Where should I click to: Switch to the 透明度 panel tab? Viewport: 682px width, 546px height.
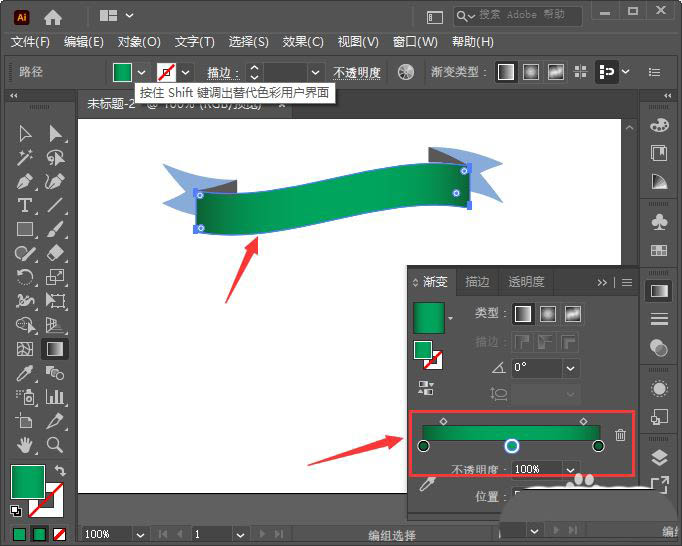(526, 282)
